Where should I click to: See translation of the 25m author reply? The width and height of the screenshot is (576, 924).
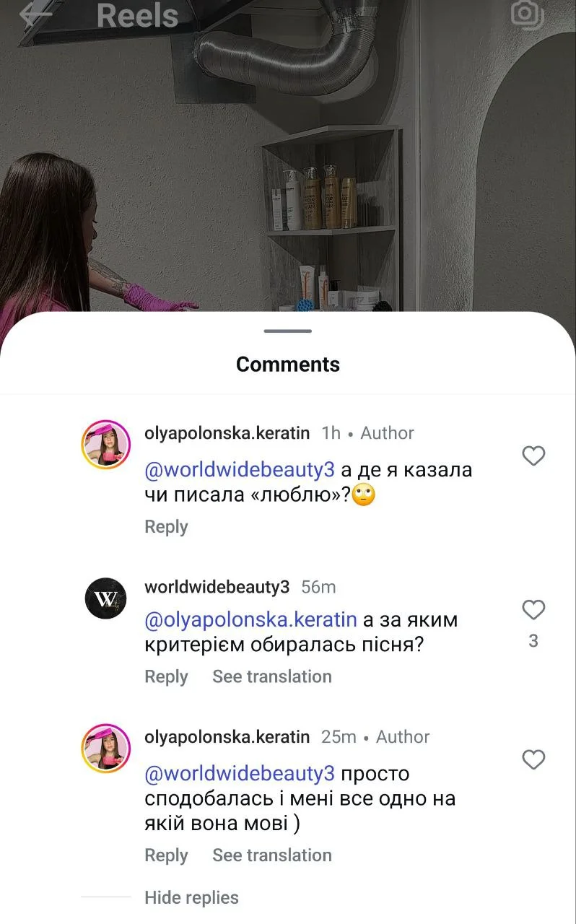[272, 855]
